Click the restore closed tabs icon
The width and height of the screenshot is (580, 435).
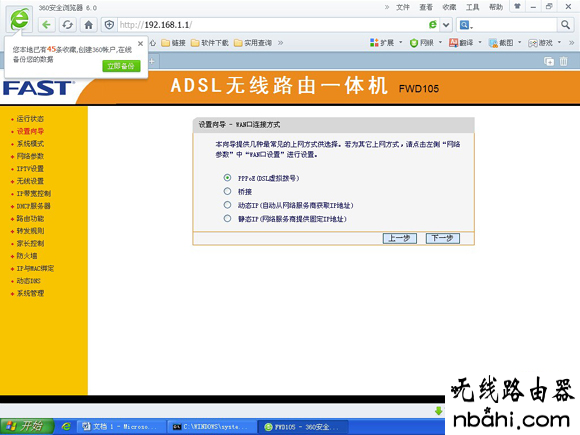point(549,61)
